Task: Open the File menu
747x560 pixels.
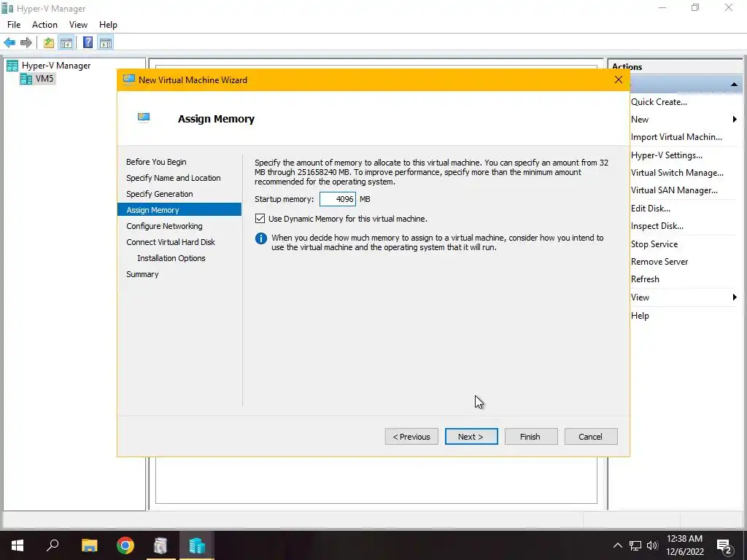Action: (14, 25)
